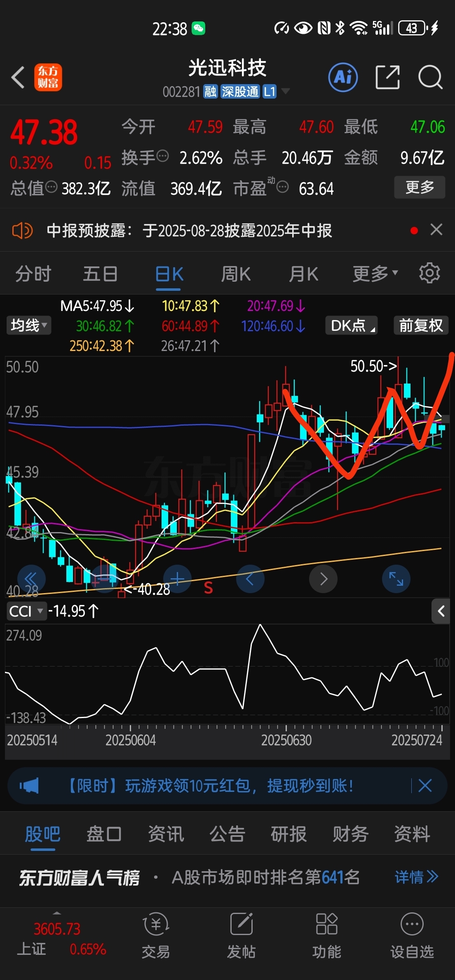The image size is (455, 980).
Task: Tap the 东方财富人气榜 ranking text
Action: click(x=80, y=878)
